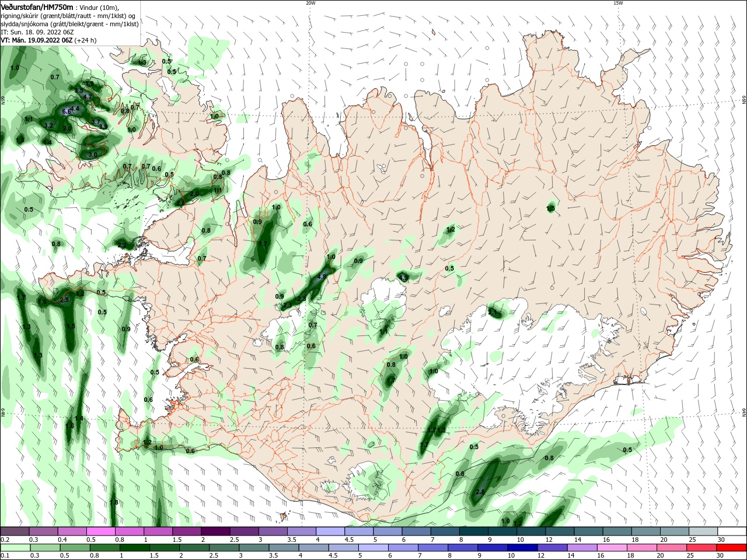Click the 4.8 precipitation value on the map
This screenshot has height=560, width=747.
pyautogui.click(x=322, y=277)
